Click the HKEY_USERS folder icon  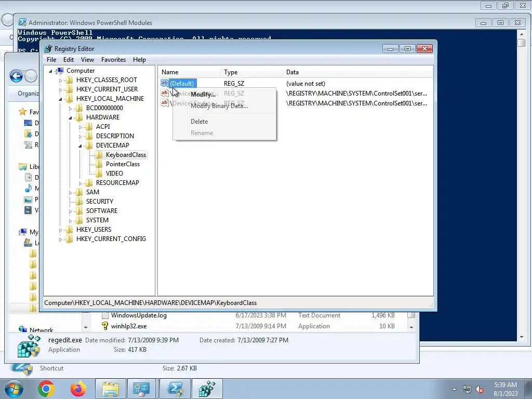click(x=69, y=229)
